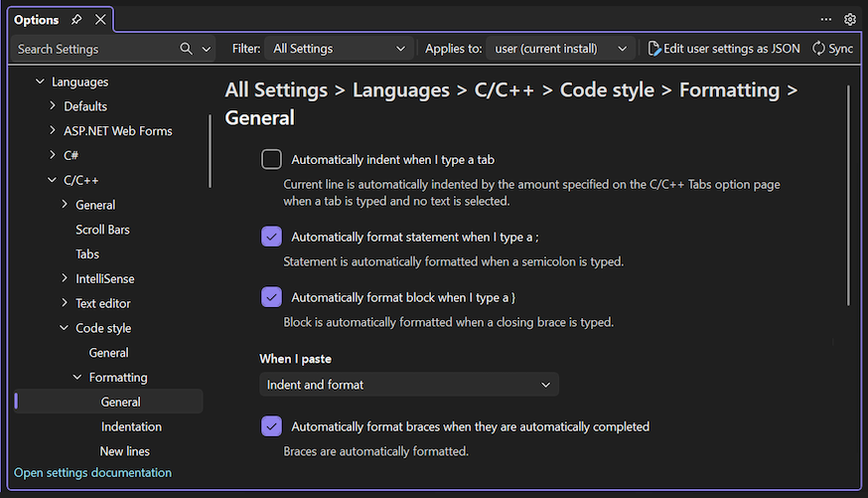The height and width of the screenshot is (498, 868).
Task: Click the settings gear icon
Action: pos(850,19)
